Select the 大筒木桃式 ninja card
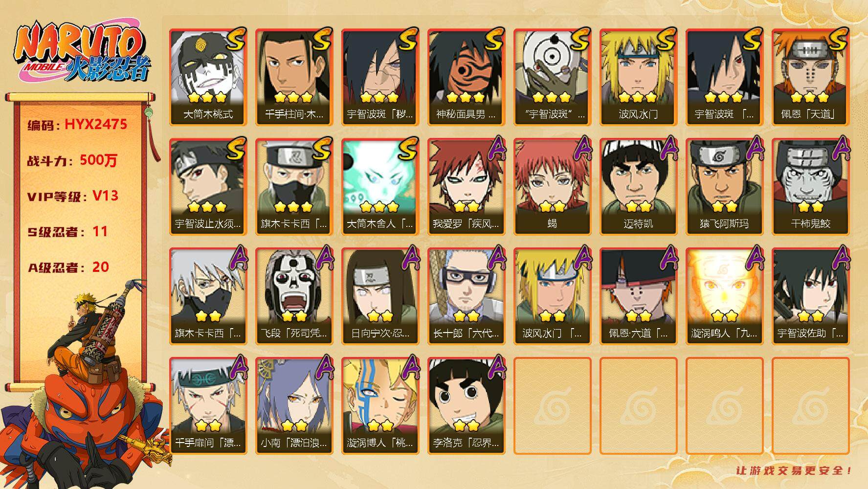868x489 pixels. (208, 77)
